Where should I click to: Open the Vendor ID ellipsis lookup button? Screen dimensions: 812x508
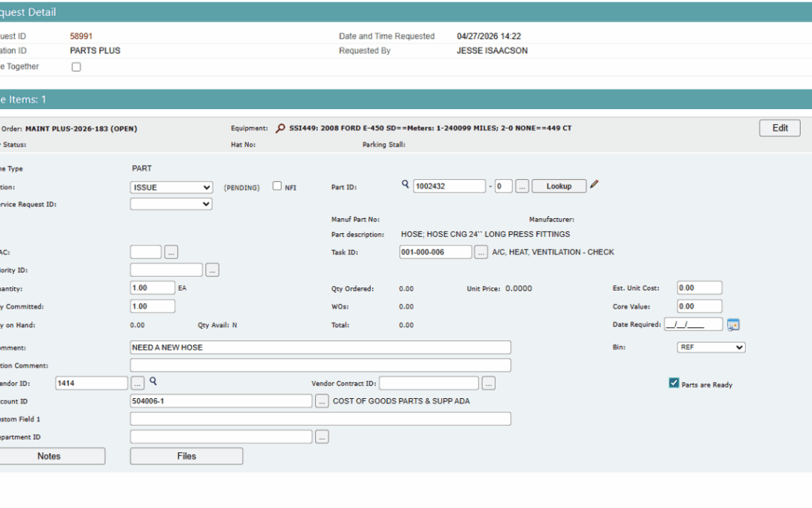click(138, 383)
